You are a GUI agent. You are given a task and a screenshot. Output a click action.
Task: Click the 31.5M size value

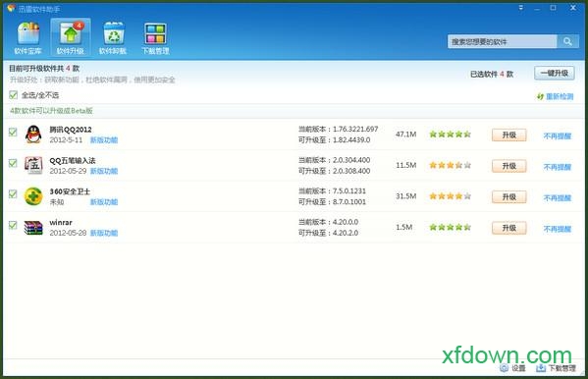pos(405,195)
